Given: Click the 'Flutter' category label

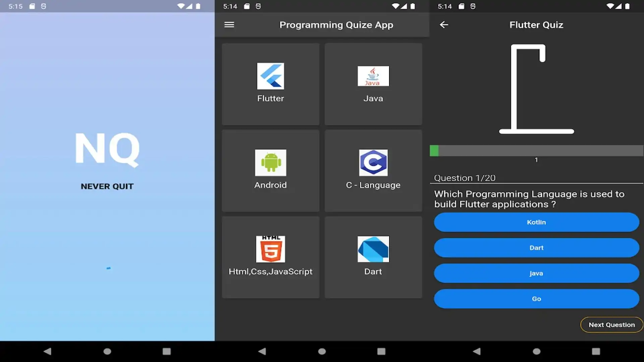Looking at the screenshot, I should coord(270,98).
